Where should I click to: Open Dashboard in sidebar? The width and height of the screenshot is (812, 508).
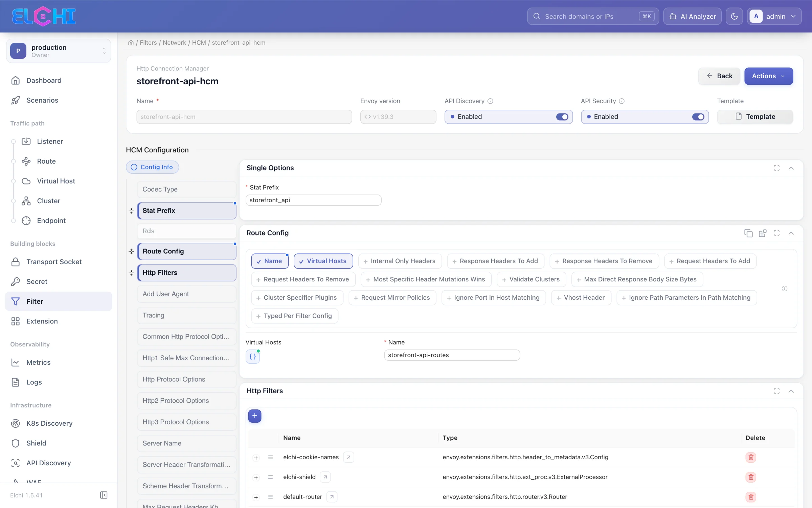coord(59,81)
